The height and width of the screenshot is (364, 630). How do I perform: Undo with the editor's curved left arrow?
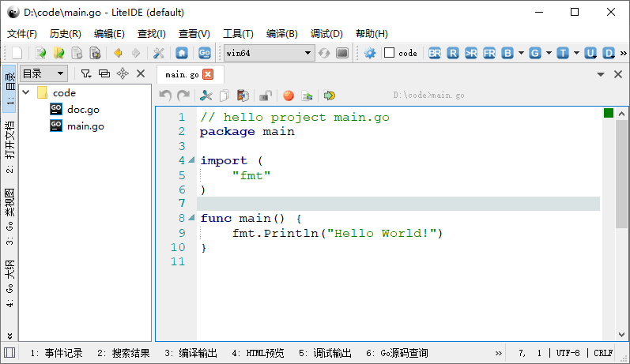click(165, 96)
